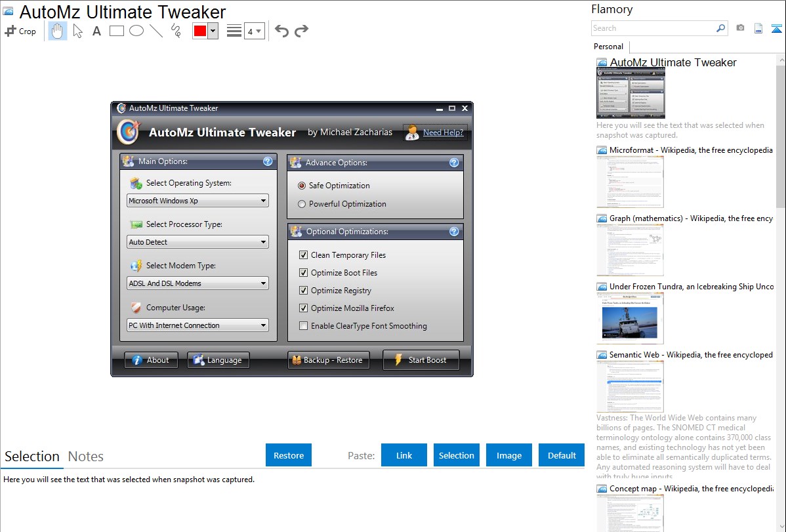Open the Semantic Web snapshot thumbnail
786x532 pixels.
coord(630,386)
